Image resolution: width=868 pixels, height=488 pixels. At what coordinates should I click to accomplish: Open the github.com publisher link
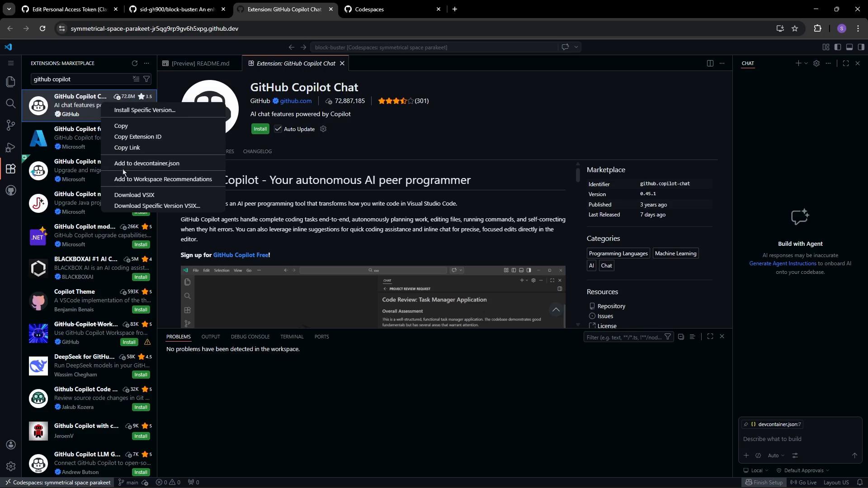tap(296, 101)
